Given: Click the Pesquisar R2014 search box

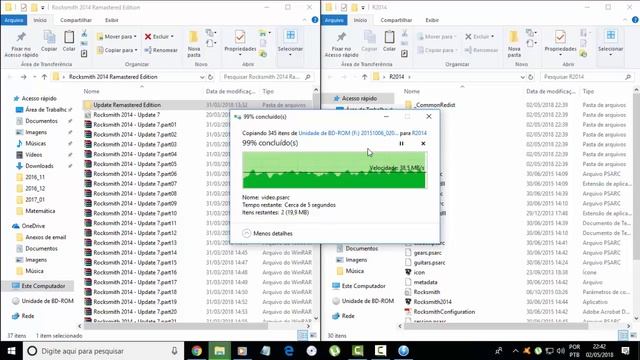Looking at the screenshot, I should tap(588, 77).
